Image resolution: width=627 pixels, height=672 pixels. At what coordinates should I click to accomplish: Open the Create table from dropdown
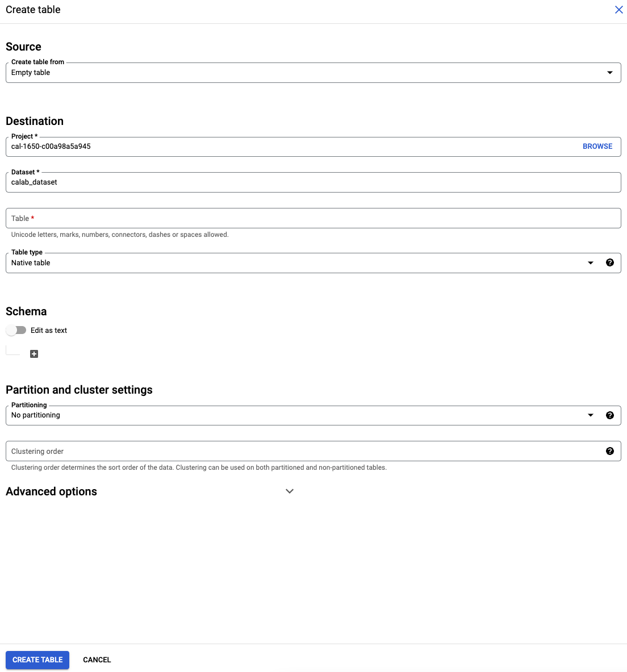[x=610, y=73]
